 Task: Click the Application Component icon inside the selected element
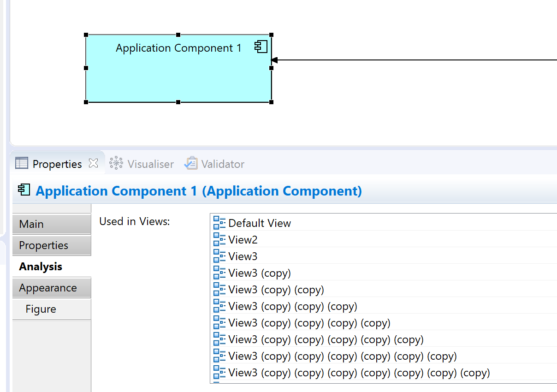coord(261,46)
